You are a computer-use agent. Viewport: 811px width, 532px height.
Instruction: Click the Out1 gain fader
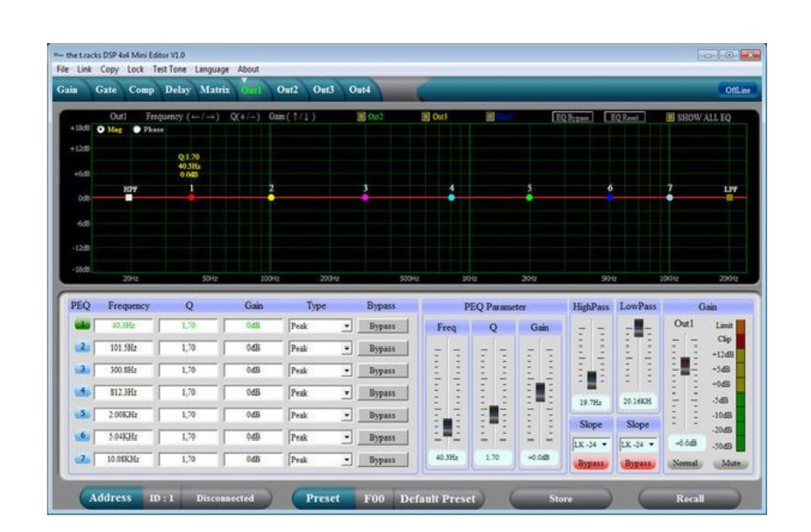point(685,366)
